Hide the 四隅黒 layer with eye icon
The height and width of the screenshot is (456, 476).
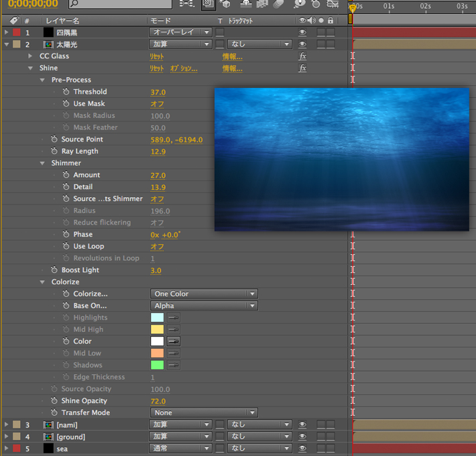302,32
